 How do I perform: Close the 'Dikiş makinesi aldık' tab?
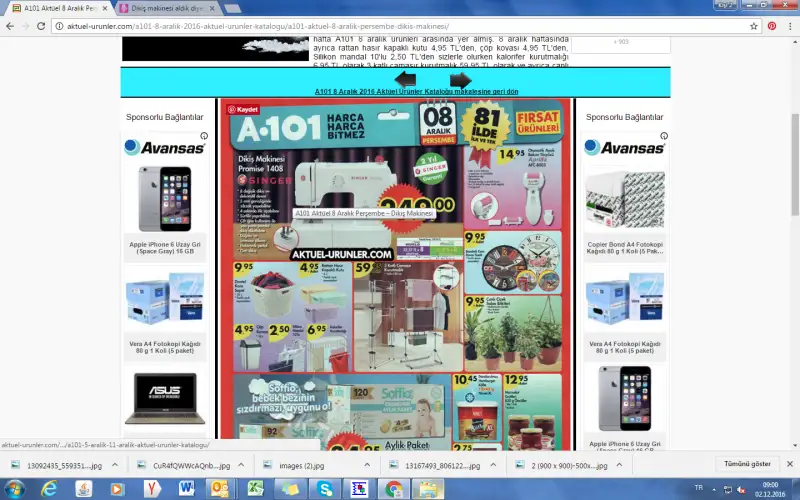point(212,8)
